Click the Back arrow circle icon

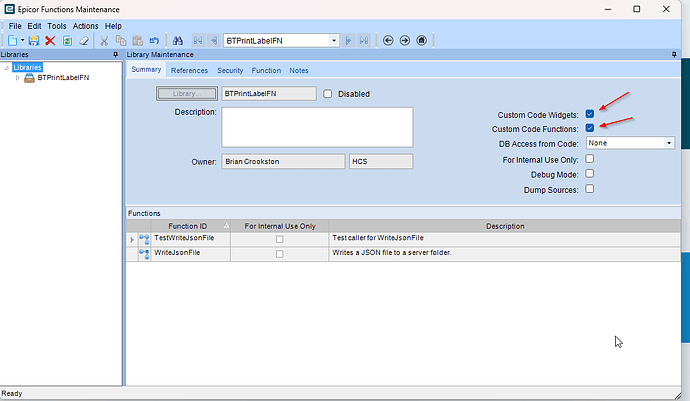(x=388, y=40)
